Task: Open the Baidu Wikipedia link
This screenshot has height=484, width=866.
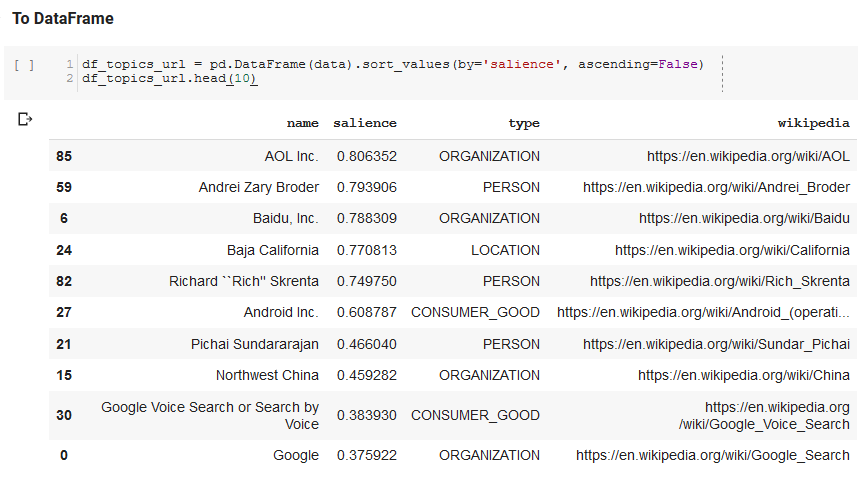Action: point(744,218)
